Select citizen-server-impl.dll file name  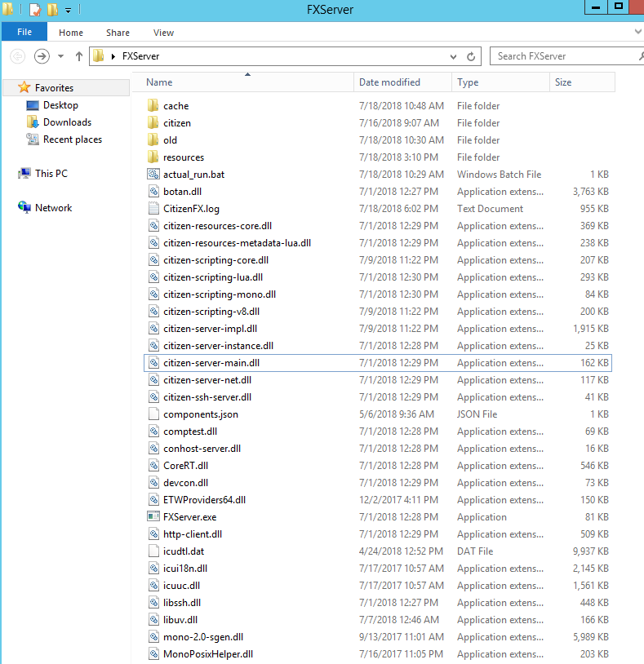(x=210, y=329)
